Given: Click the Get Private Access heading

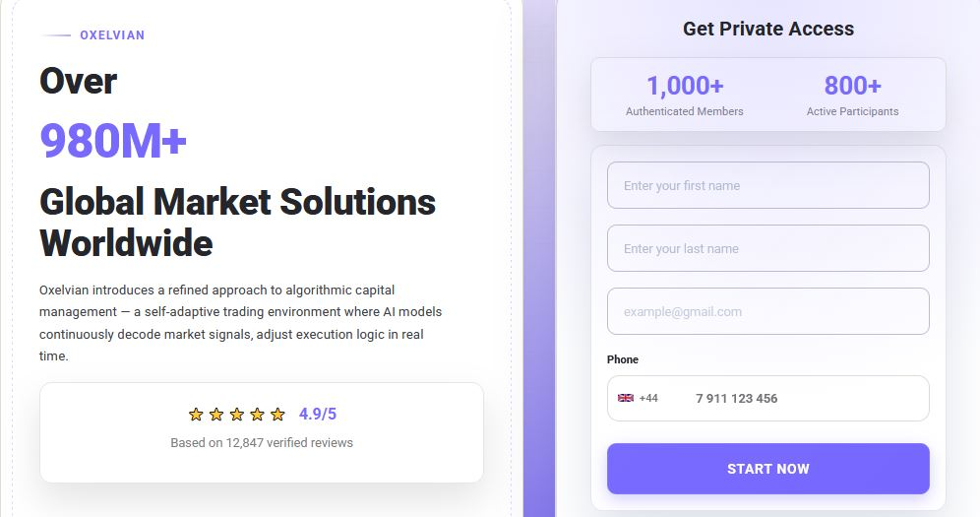Looking at the screenshot, I should tap(768, 30).
